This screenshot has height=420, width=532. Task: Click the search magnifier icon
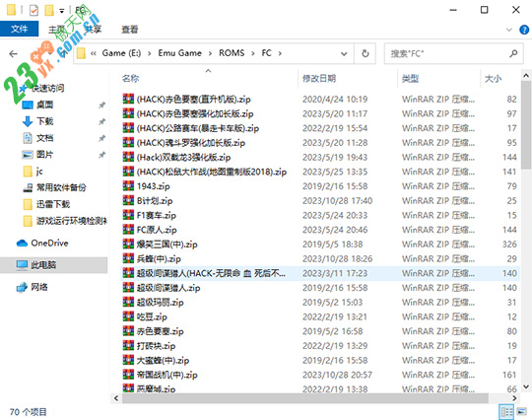click(513, 53)
